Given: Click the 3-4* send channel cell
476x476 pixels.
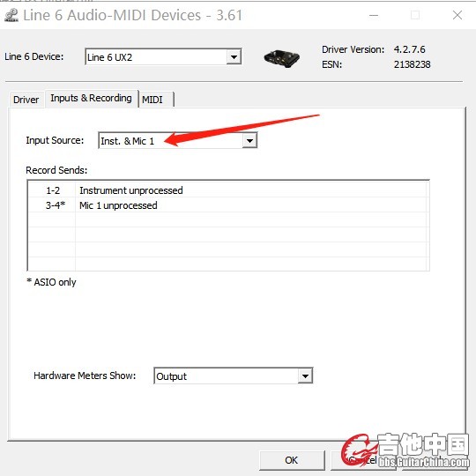Looking at the screenshot, I should coord(56,205).
